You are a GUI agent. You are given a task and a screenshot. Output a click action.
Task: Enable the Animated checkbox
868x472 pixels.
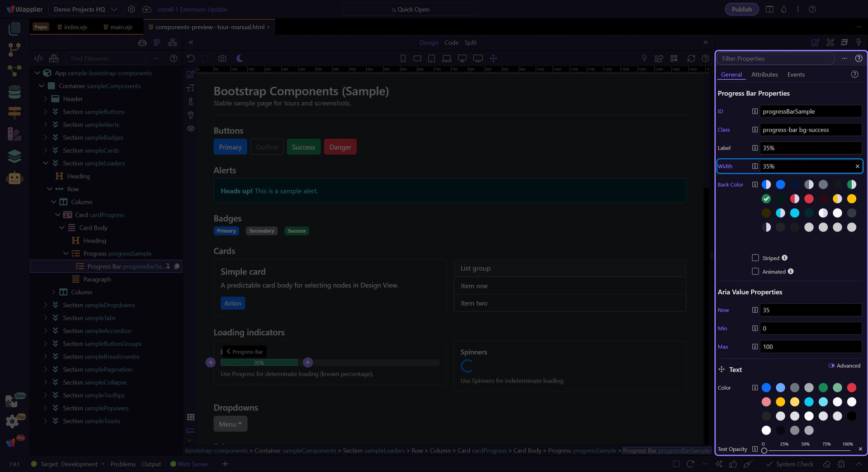[755, 271]
